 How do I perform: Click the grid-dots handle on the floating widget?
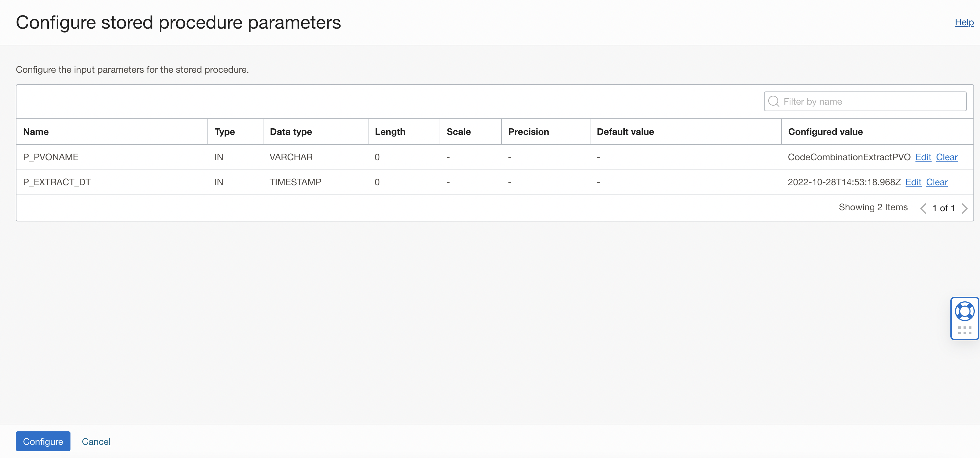click(x=965, y=330)
